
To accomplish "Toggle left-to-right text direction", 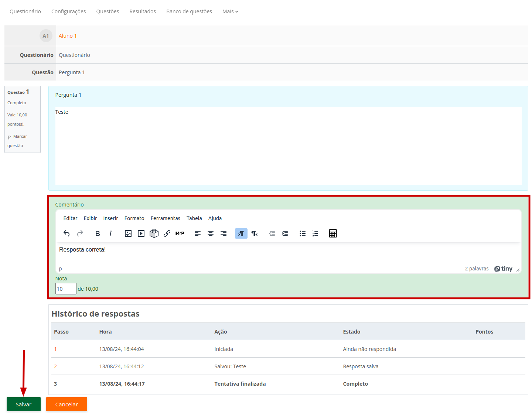I will point(241,233).
